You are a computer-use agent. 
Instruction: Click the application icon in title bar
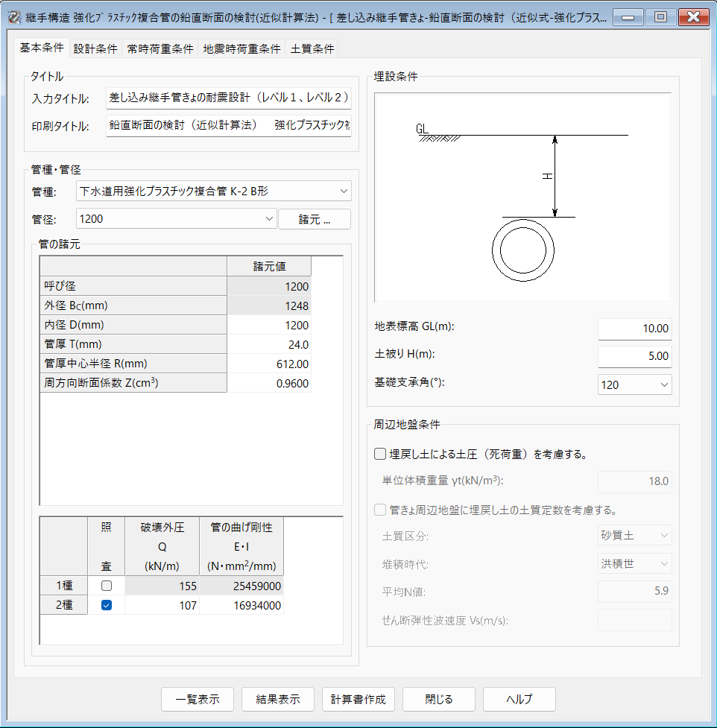[13, 16]
